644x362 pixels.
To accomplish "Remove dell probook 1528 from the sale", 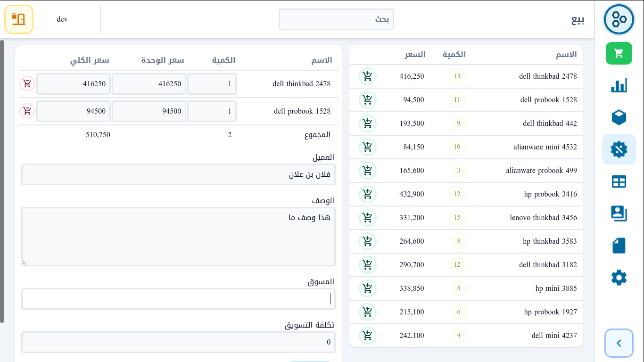I will coord(27,111).
